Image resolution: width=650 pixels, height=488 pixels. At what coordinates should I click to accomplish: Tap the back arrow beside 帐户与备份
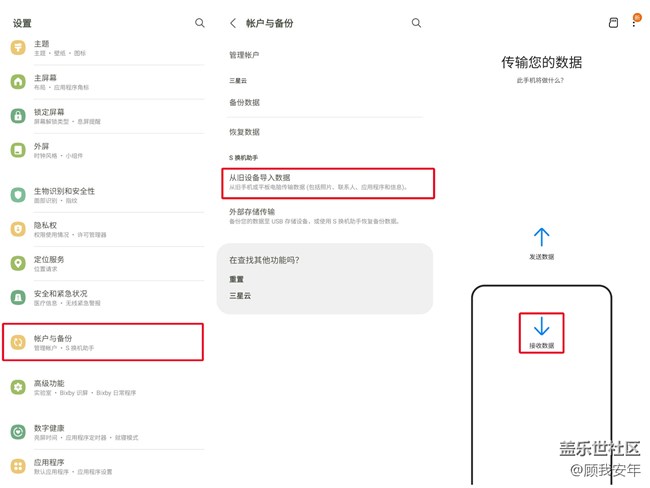(x=233, y=23)
